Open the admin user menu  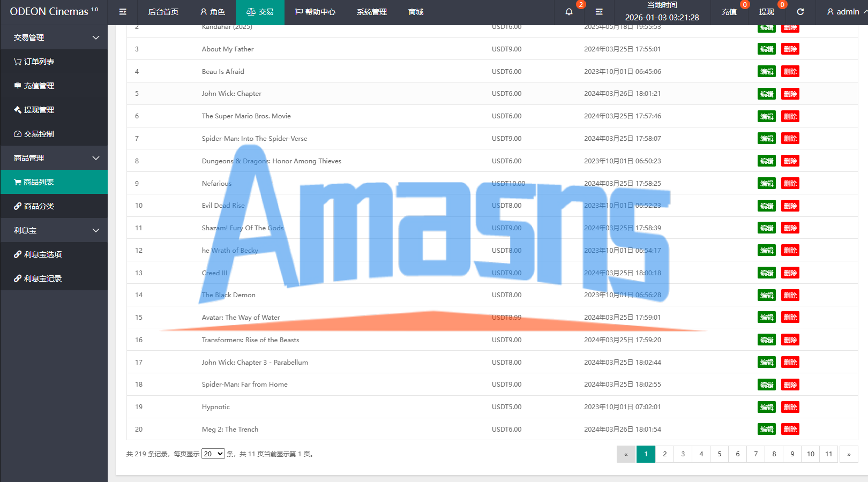pyautogui.click(x=843, y=12)
